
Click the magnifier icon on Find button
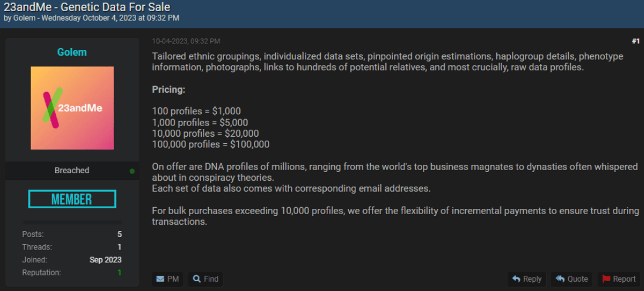pos(197,279)
